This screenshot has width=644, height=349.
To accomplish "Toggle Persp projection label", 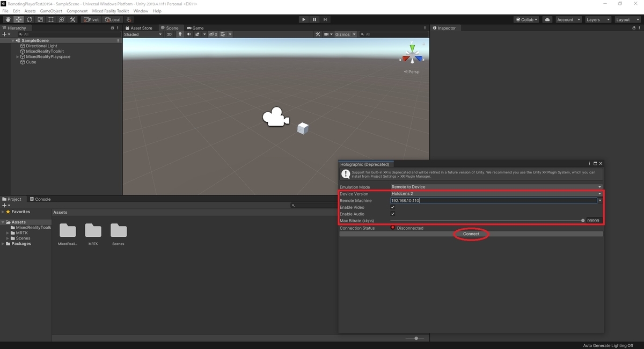I will [x=412, y=71].
